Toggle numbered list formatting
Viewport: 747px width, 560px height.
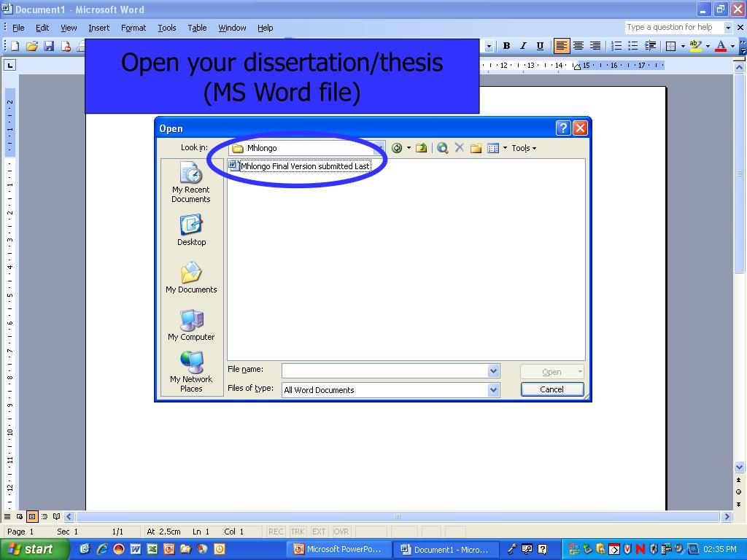click(616, 46)
